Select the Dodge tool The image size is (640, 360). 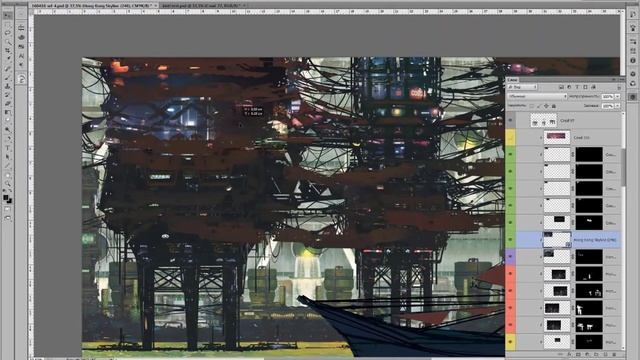[x=8, y=130]
